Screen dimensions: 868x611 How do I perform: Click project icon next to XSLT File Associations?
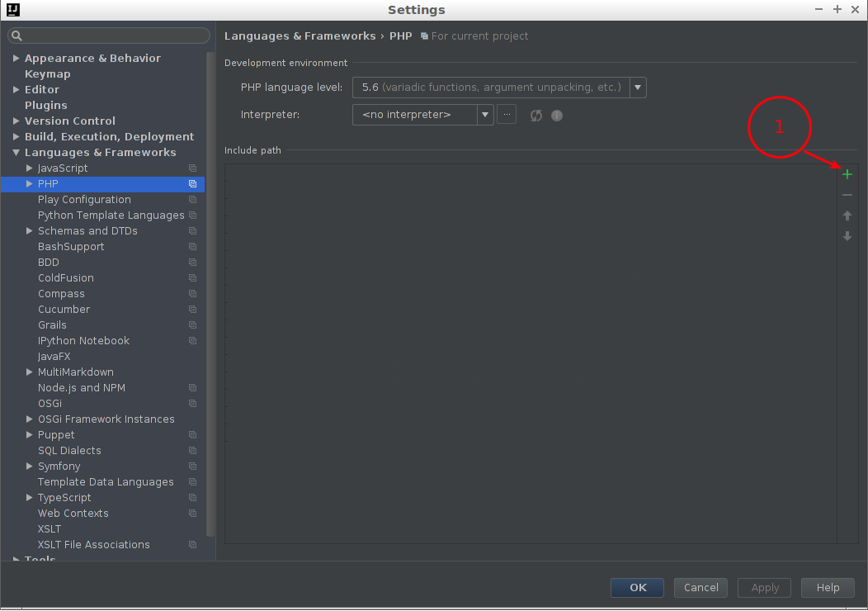point(192,544)
